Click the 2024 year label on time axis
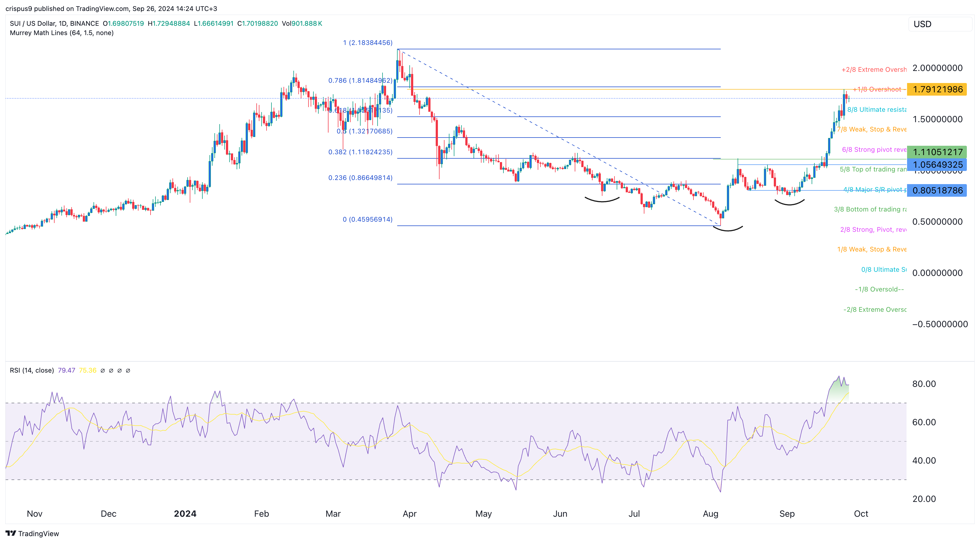Screen dimensions: 980x543 click(185, 514)
